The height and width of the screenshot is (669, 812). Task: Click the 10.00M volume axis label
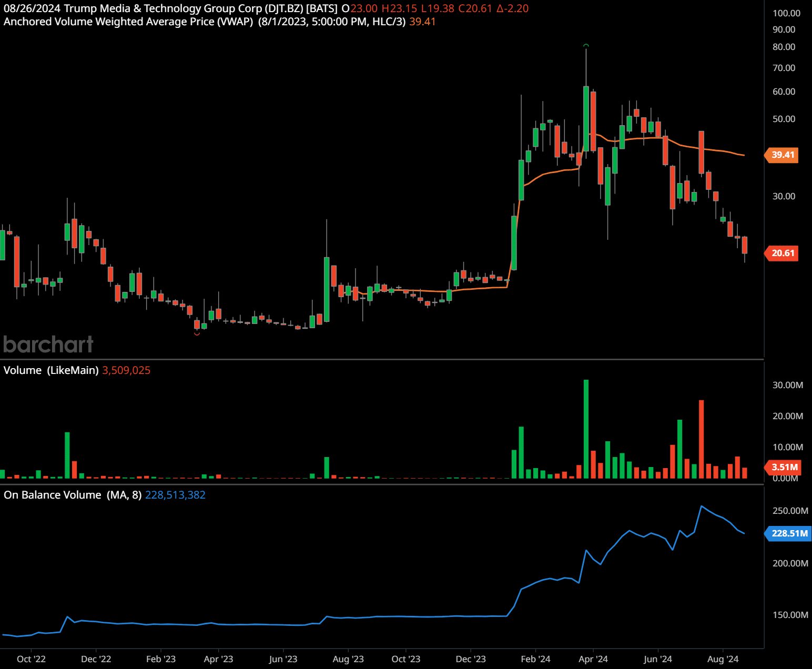pos(787,447)
